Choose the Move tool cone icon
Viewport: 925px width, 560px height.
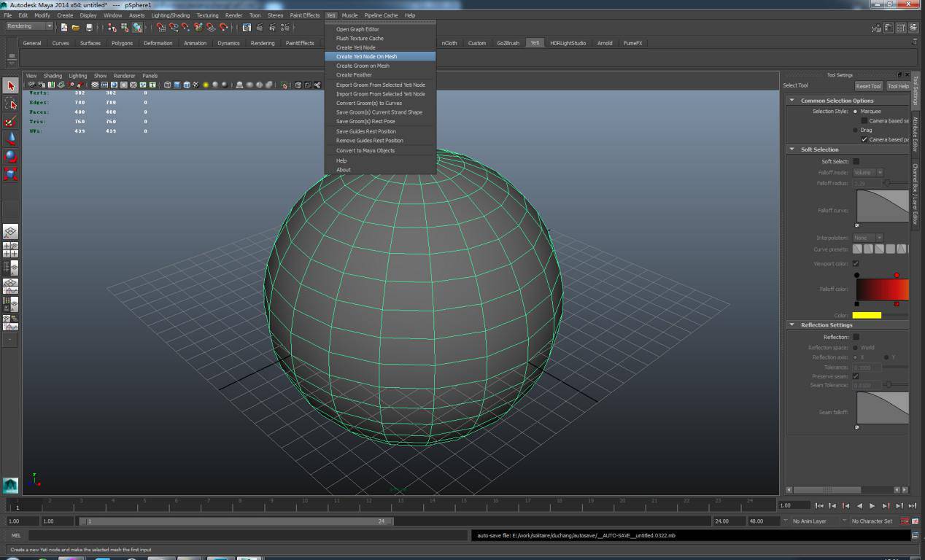click(x=10, y=139)
